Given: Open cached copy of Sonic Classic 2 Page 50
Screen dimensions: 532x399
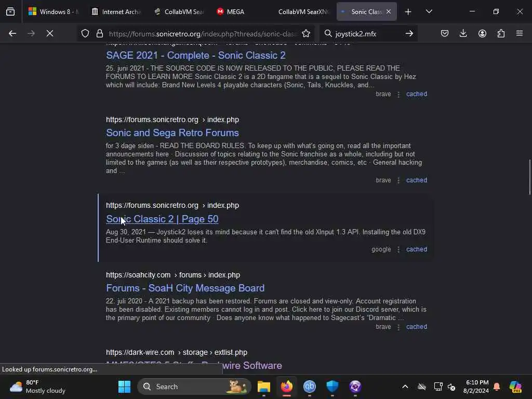Looking at the screenshot, I should 417,249.
